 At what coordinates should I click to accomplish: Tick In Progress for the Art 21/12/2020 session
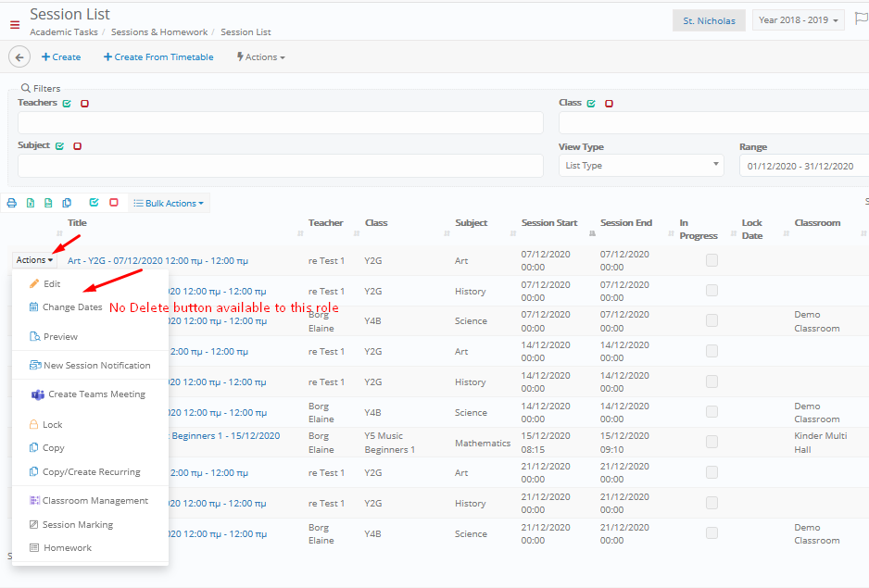click(x=712, y=472)
